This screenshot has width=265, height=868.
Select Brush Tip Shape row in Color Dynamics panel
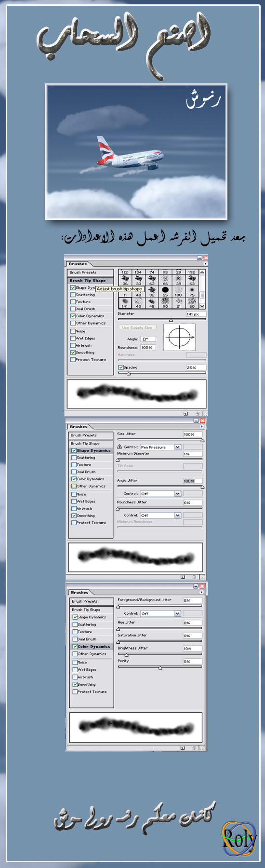[92, 610]
